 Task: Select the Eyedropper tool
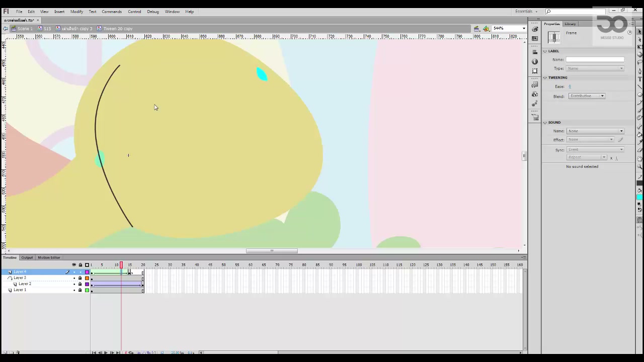(x=639, y=143)
